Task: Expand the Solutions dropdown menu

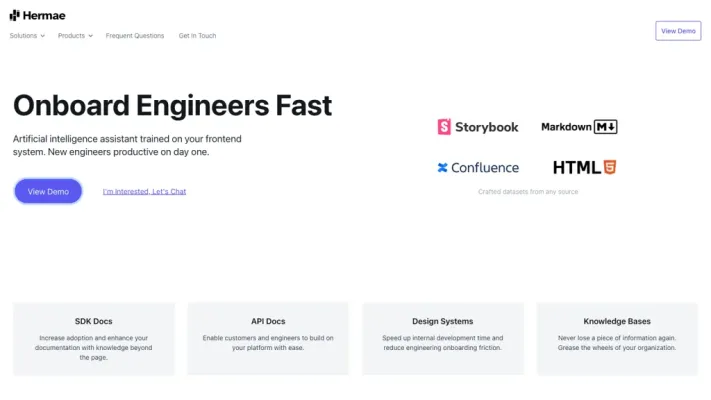Action: point(27,36)
